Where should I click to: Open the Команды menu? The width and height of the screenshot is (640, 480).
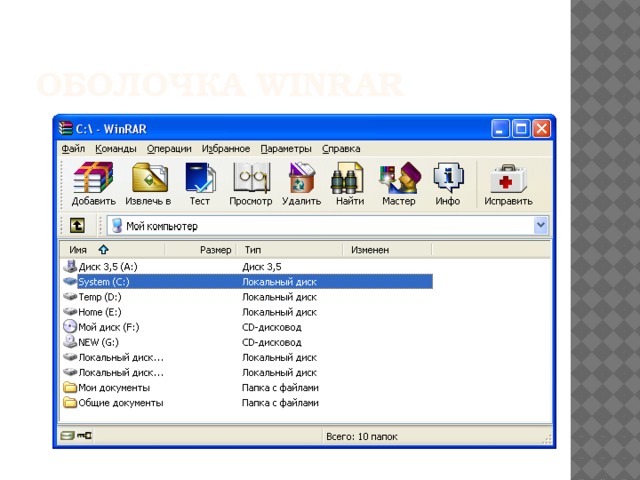[x=116, y=149]
